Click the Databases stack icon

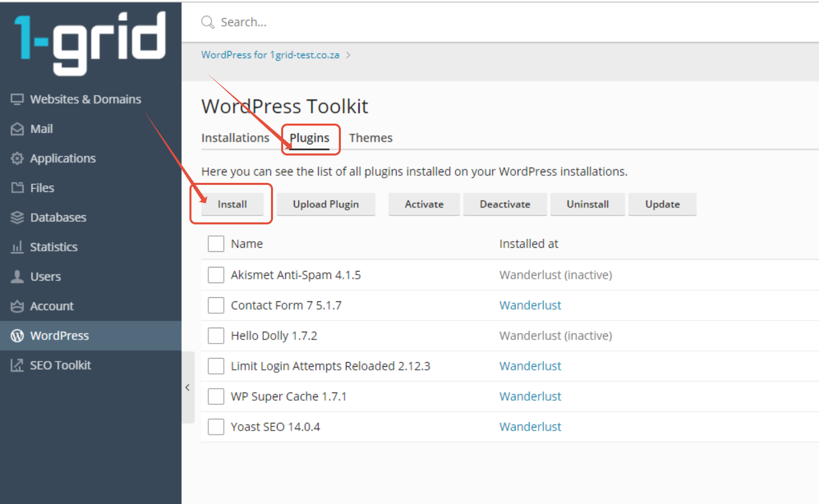tap(17, 218)
